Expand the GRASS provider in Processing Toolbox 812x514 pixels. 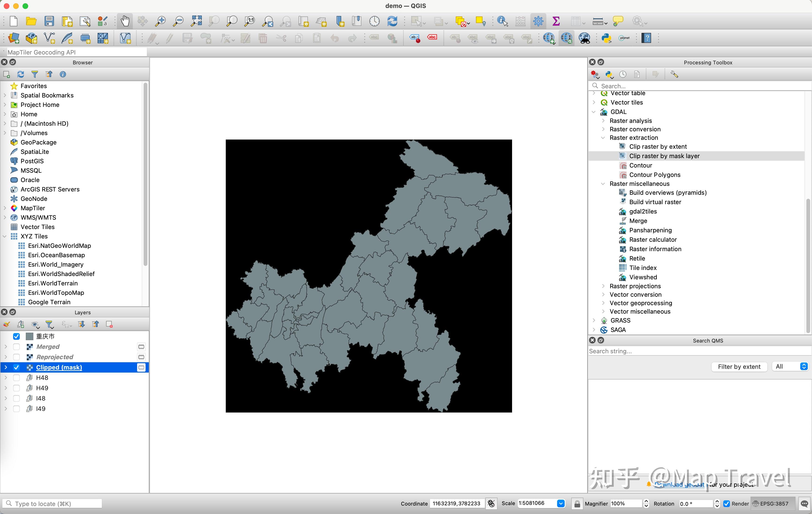[x=594, y=320]
